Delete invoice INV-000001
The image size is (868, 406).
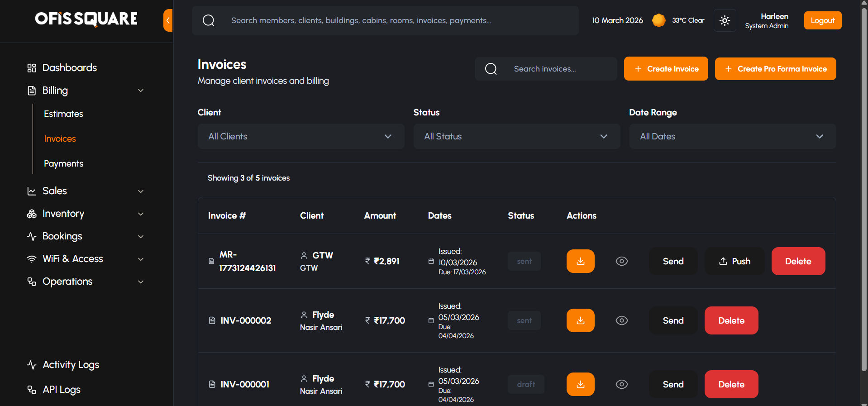[x=731, y=384]
